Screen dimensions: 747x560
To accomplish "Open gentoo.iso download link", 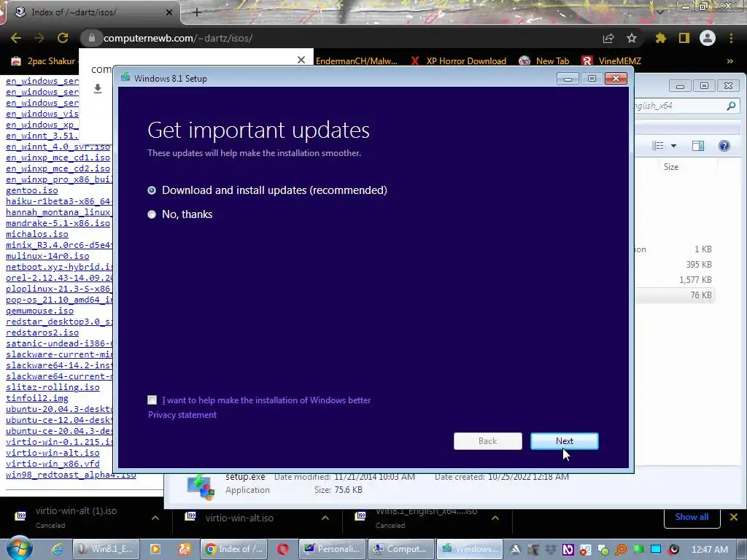I will (32, 190).
